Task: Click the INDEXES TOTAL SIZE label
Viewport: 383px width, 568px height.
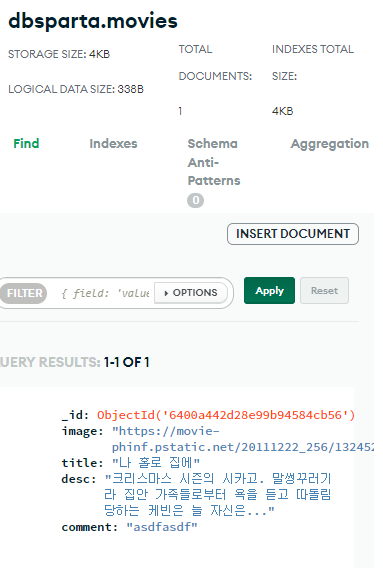Action: click(x=313, y=63)
